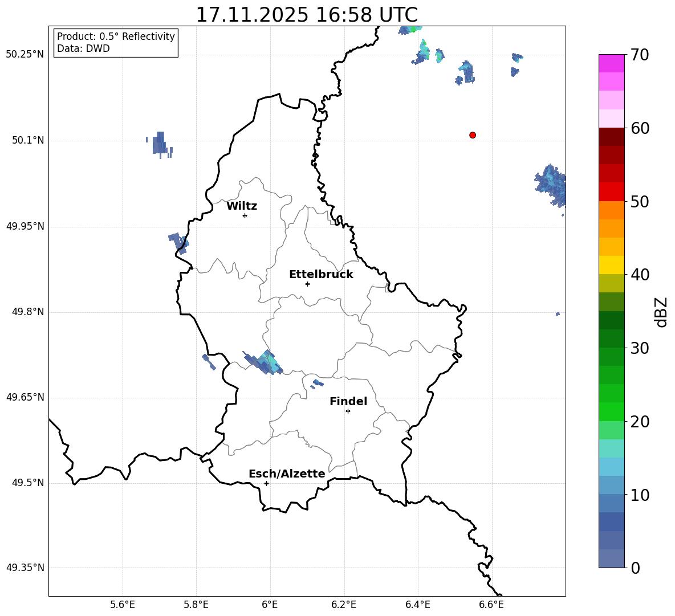The image size is (675, 616).
Task: Click the Ettelbruck city label
Action: tap(321, 275)
